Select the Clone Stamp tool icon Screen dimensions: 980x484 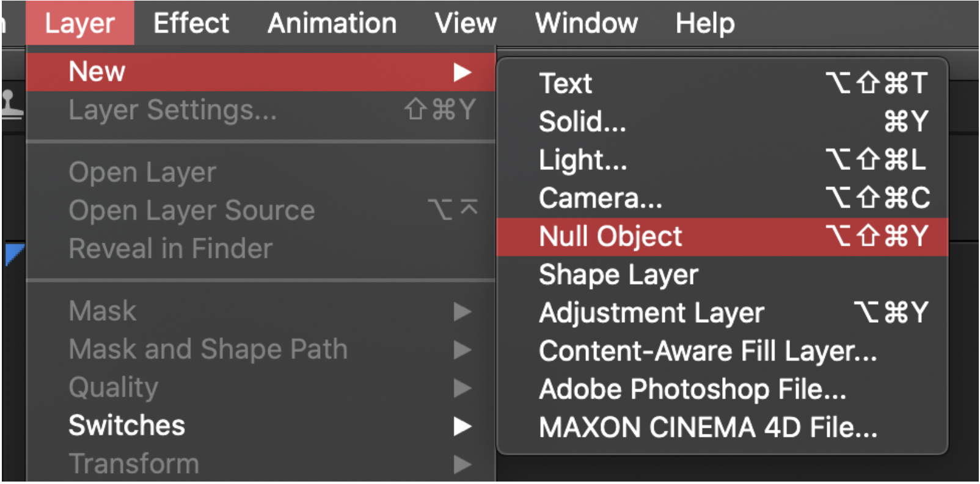click(x=11, y=104)
